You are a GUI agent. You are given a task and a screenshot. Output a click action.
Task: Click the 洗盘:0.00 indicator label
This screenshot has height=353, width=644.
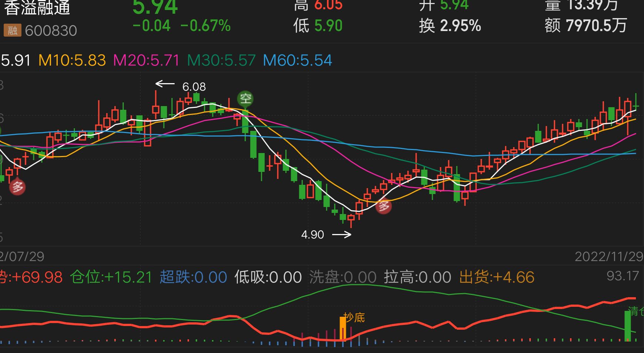(x=343, y=277)
